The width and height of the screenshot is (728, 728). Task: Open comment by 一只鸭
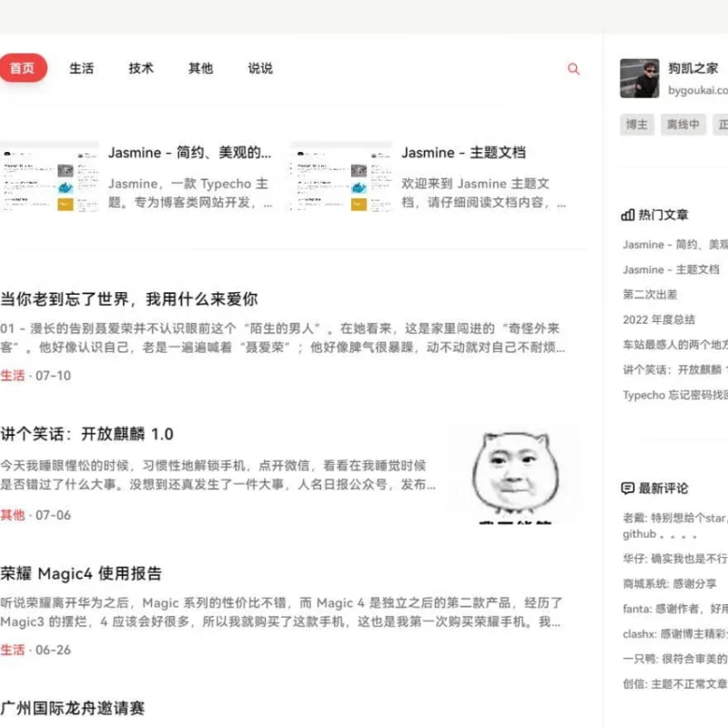(x=675, y=659)
